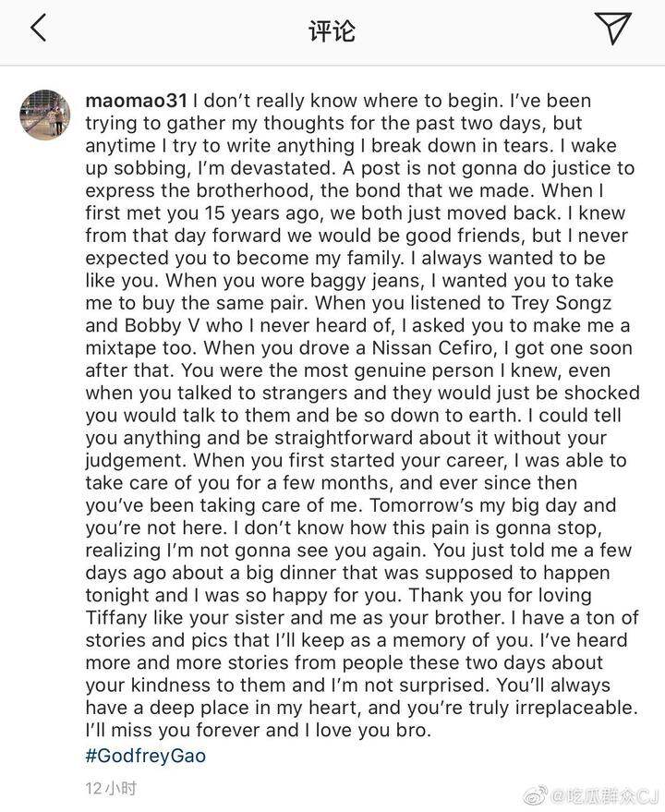Go back using the left arrow
The width and height of the screenshot is (665, 812).
[39, 28]
